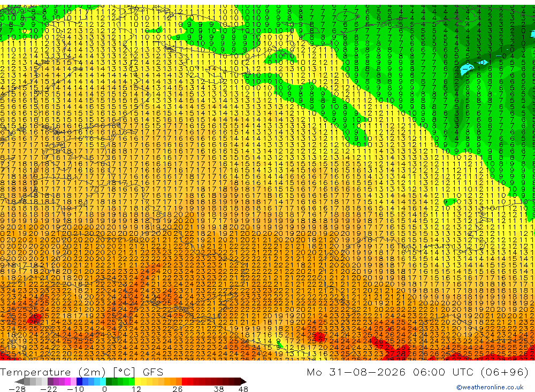Pick the dark green segment of the color scale
The width and height of the screenshot is (535, 392).
point(109,381)
